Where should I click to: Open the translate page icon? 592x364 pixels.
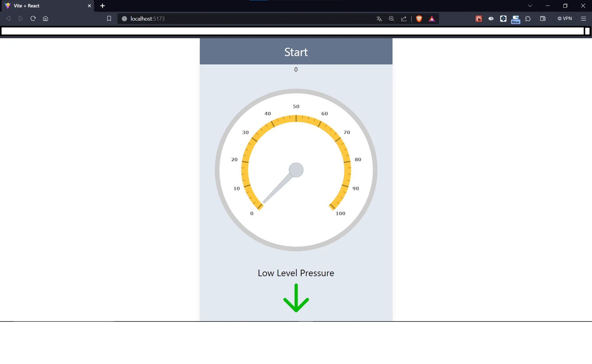click(379, 18)
